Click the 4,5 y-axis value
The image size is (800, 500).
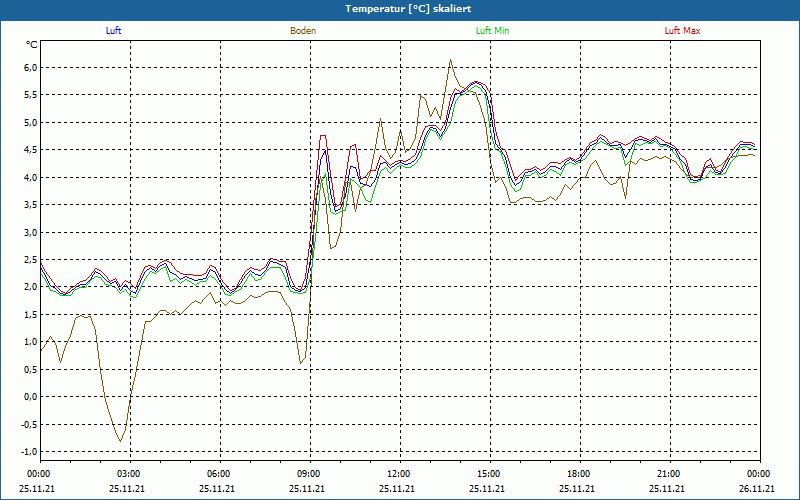point(31,150)
